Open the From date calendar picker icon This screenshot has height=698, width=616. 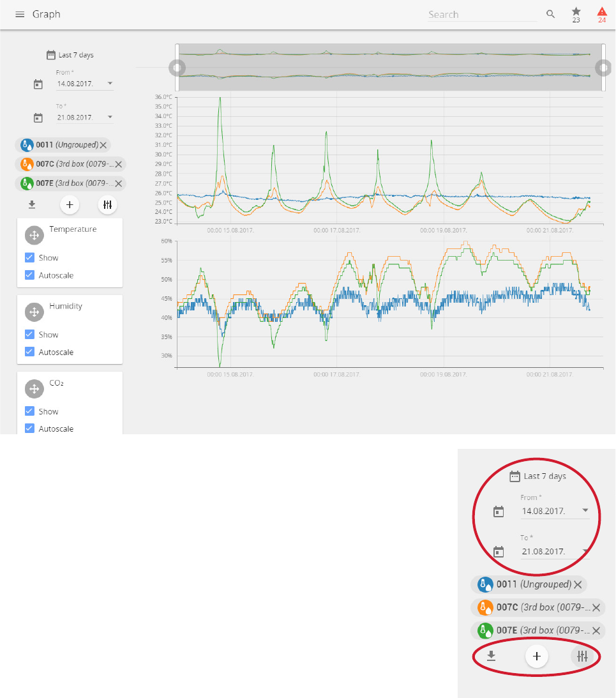coord(38,84)
